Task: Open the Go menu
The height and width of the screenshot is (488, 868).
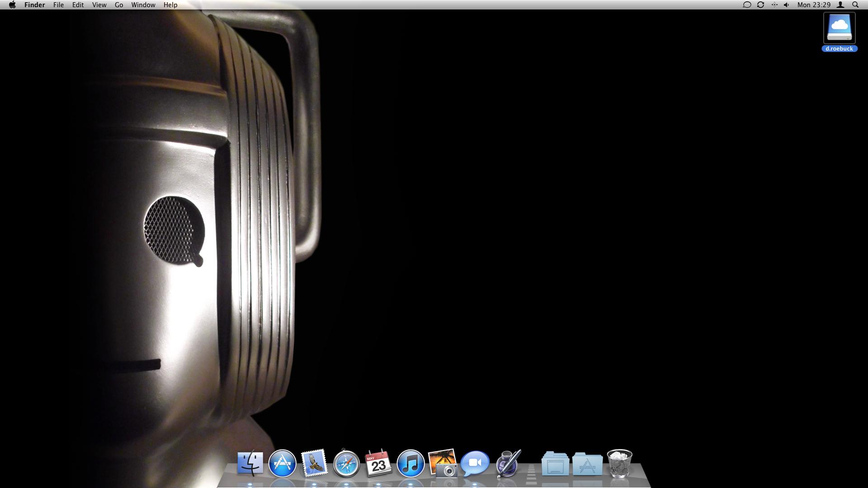Action: click(x=119, y=5)
